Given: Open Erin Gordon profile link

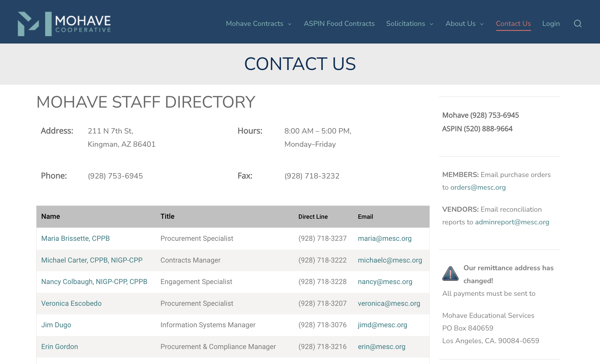Looking at the screenshot, I should pos(59,347).
